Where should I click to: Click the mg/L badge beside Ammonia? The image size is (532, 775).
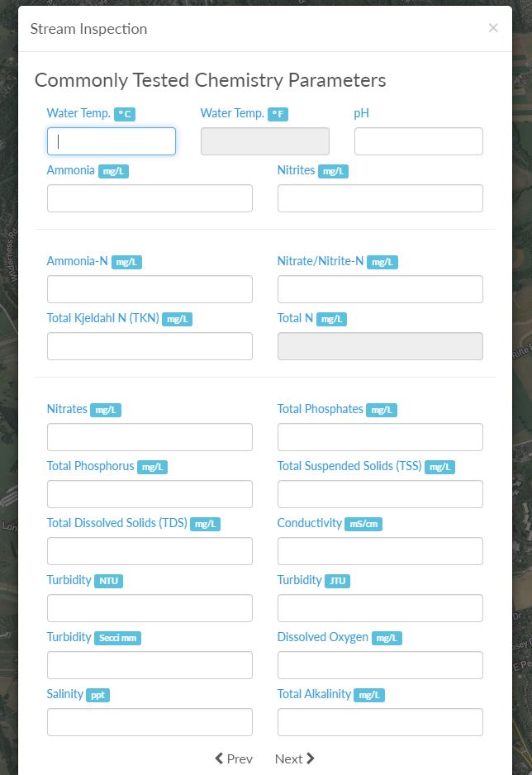[x=113, y=172]
